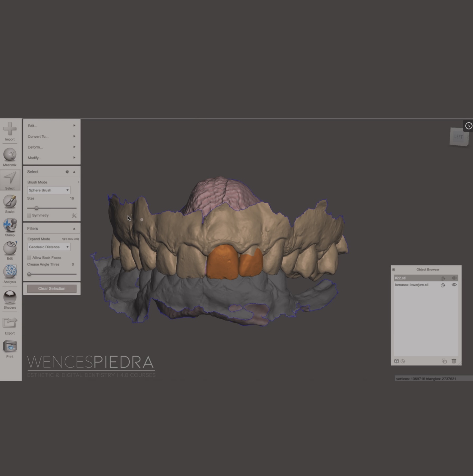Click the pivot icon for tomascz-lowerjaw.stl
The width and height of the screenshot is (473, 476).
click(443, 285)
